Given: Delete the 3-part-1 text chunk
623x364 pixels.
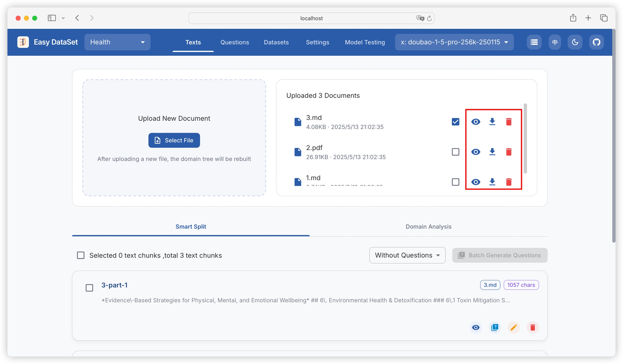Looking at the screenshot, I should point(533,327).
